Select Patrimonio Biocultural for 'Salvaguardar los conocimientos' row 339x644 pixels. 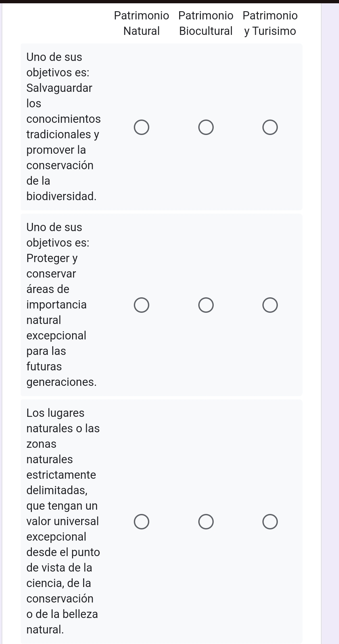tap(206, 127)
